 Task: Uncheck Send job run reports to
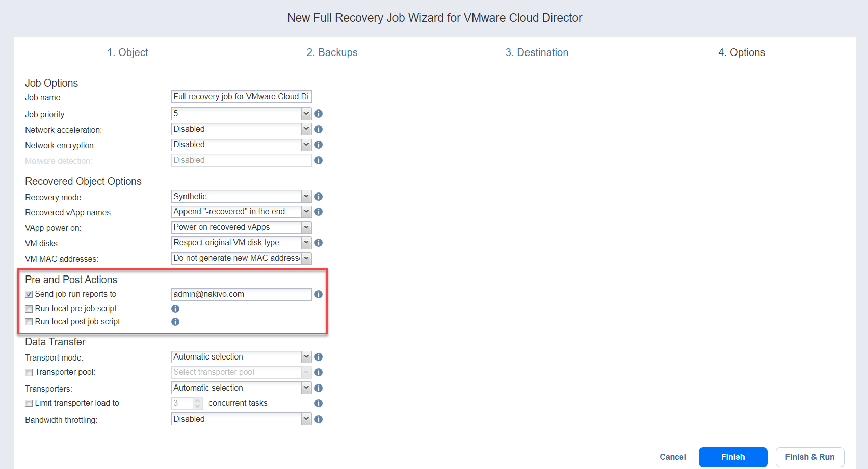pos(29,294)
